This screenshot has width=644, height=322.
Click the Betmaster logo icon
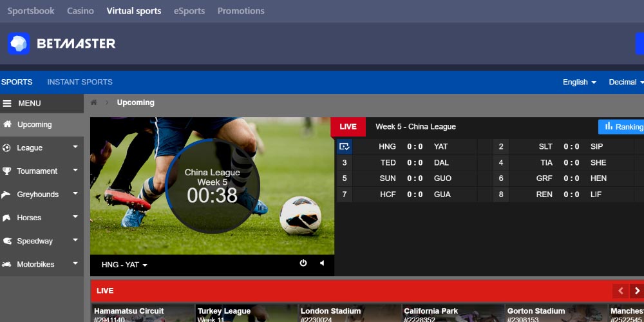(19, 44)
